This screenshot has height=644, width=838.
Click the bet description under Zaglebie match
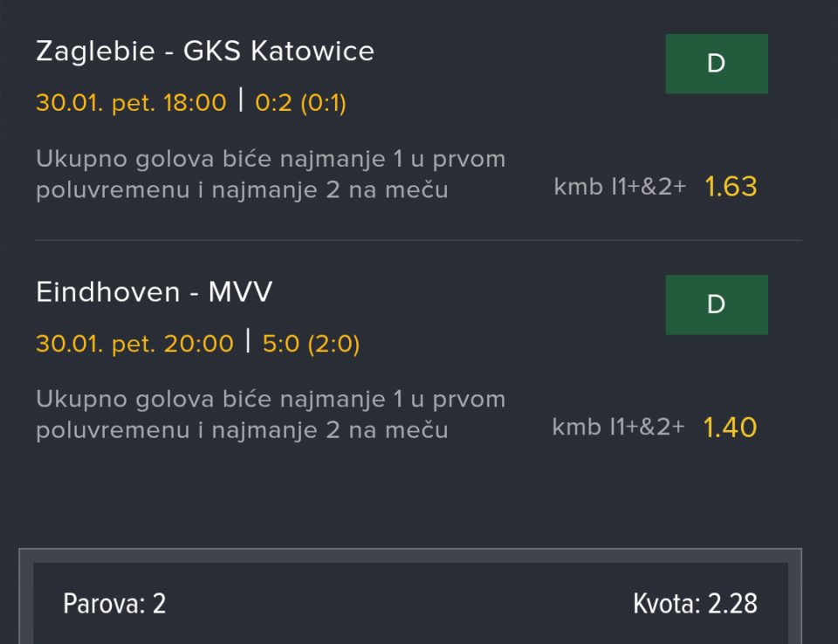pyautogui.click(x=271, y=175)
